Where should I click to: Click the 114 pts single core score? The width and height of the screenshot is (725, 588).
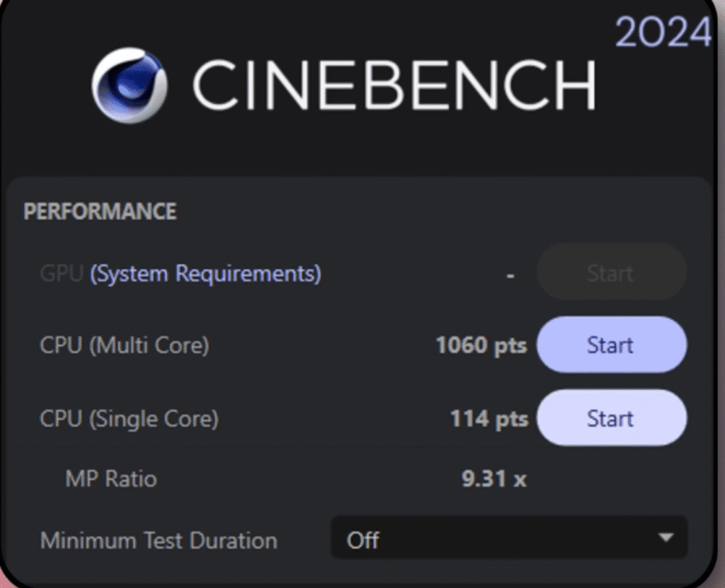[489, 418]
